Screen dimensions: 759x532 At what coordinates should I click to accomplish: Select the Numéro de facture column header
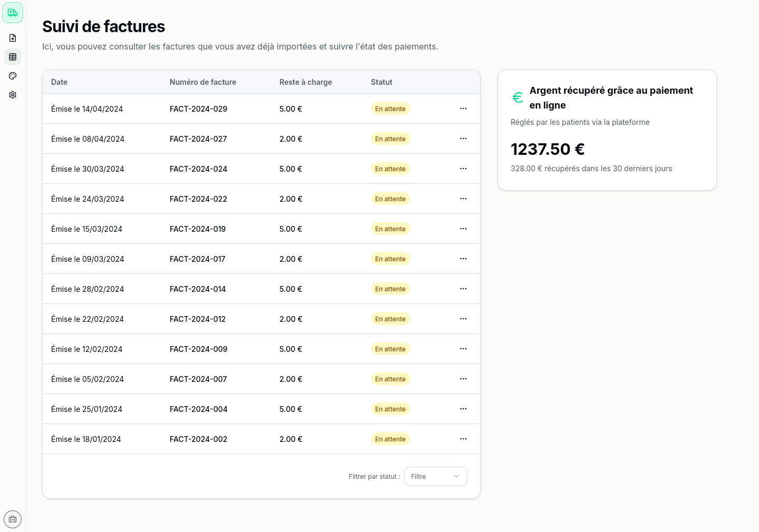tap(203, 82)
